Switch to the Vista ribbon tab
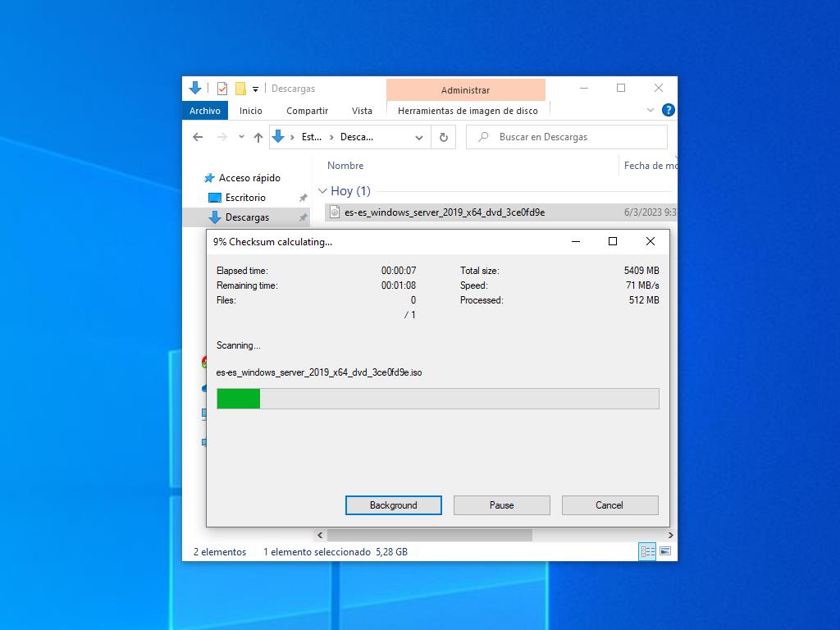This screenshot has width=840, height=630. click(x=362, y=111)
